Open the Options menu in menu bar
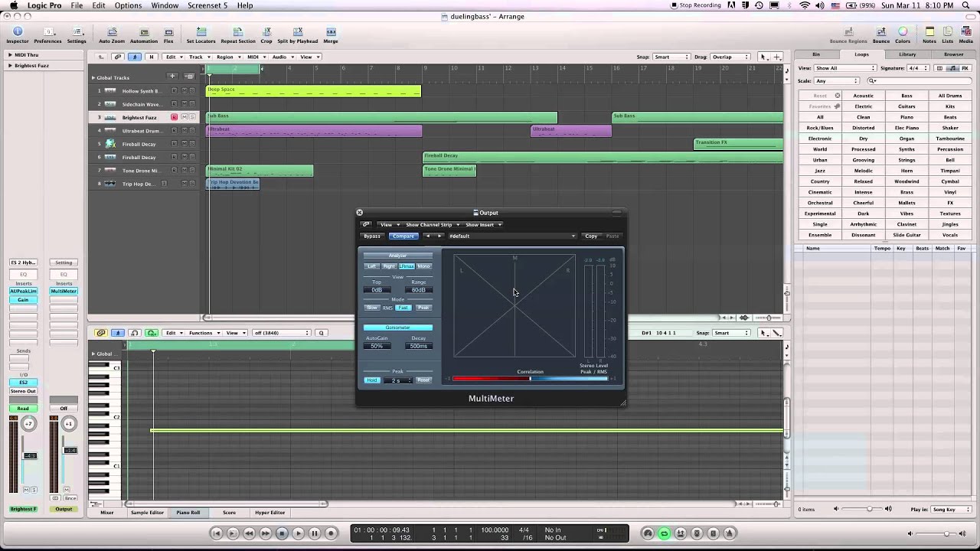Image resolution: width=980 pixels, height=551 pixels. point(128,5)
